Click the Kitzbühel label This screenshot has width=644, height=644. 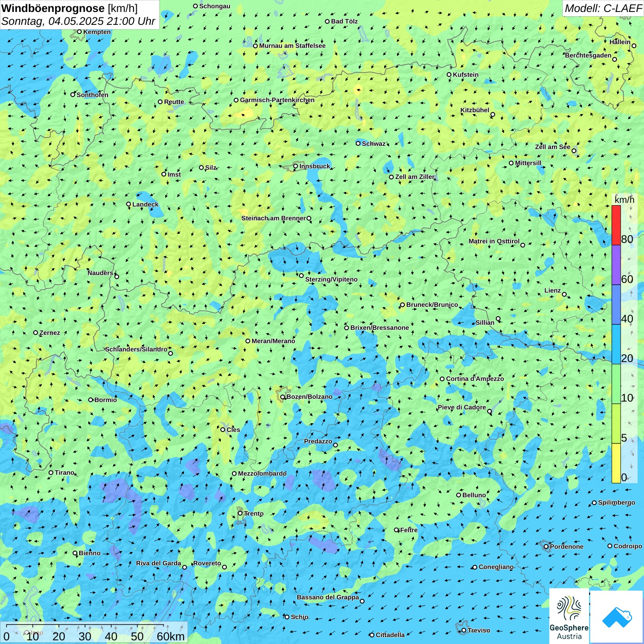point(475,110)
